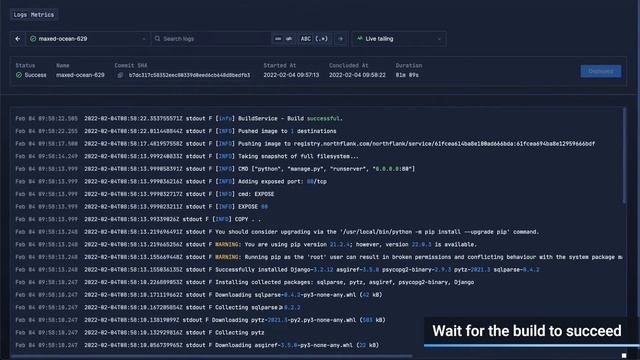Click the 'Collecting sqlparse' log line
This screenshot has width=640, height=360.
click(158, 307)
